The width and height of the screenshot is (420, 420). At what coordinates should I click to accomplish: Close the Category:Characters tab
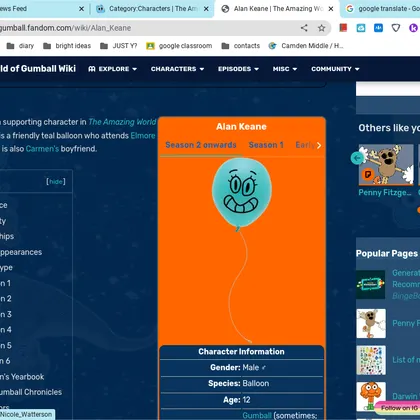pyautogui.click(x=206, y=9)
